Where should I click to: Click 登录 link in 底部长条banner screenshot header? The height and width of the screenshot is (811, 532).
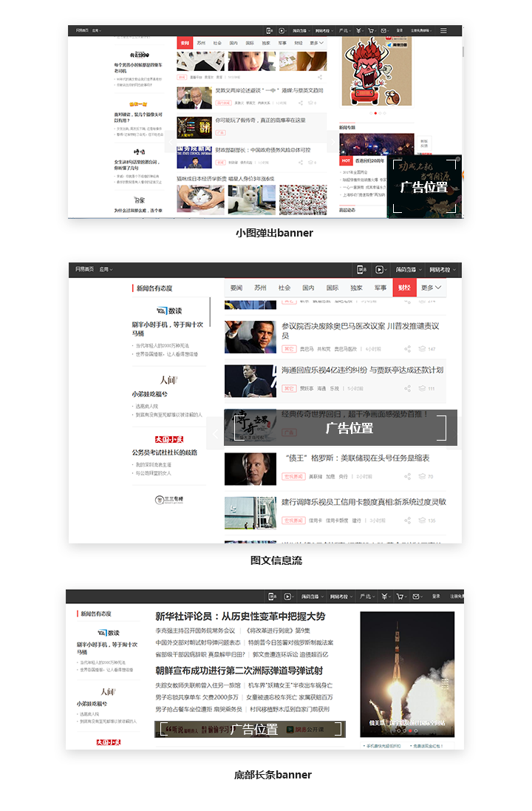point(437,597)
